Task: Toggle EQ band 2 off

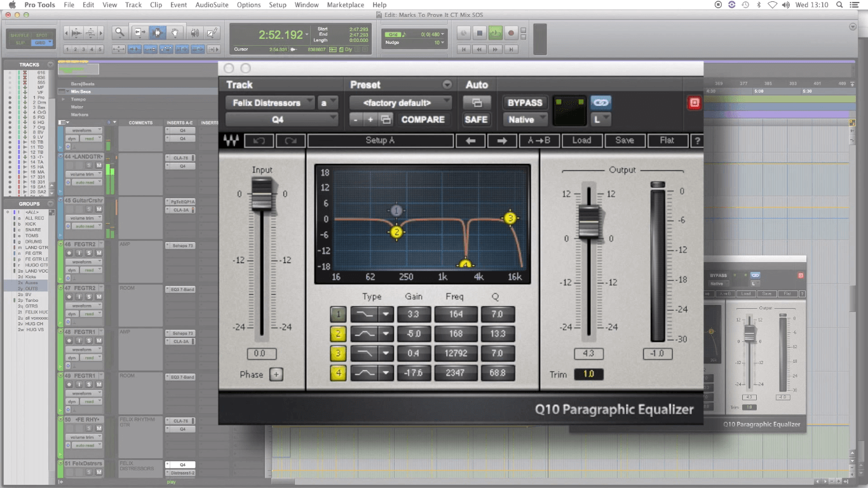Action: coord(338,334)
